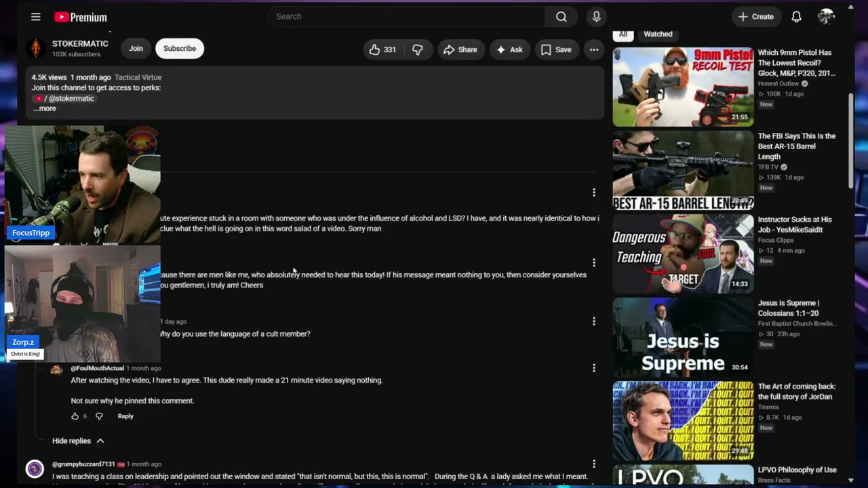Open the Dangerous Teaching thumbnail
Viewport: 868px width, 488px height.
[683, 253]
